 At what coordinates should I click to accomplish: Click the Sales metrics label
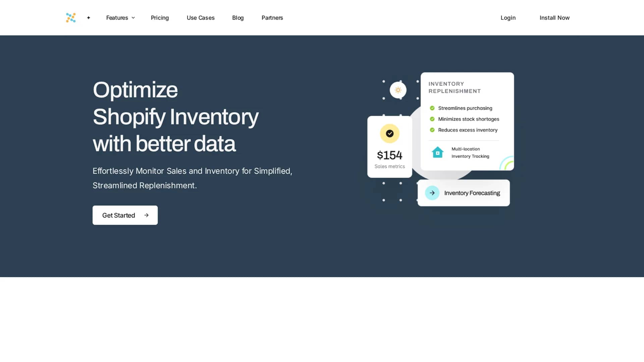[x=390, y=166]
